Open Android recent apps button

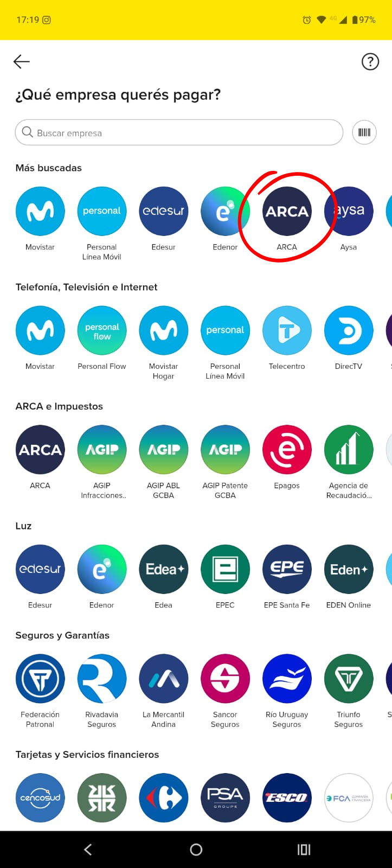tap(304, 850)
